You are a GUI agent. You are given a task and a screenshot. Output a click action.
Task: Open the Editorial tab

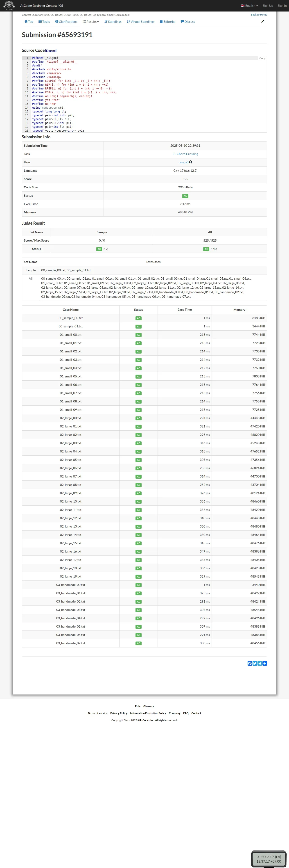(167, 22)
